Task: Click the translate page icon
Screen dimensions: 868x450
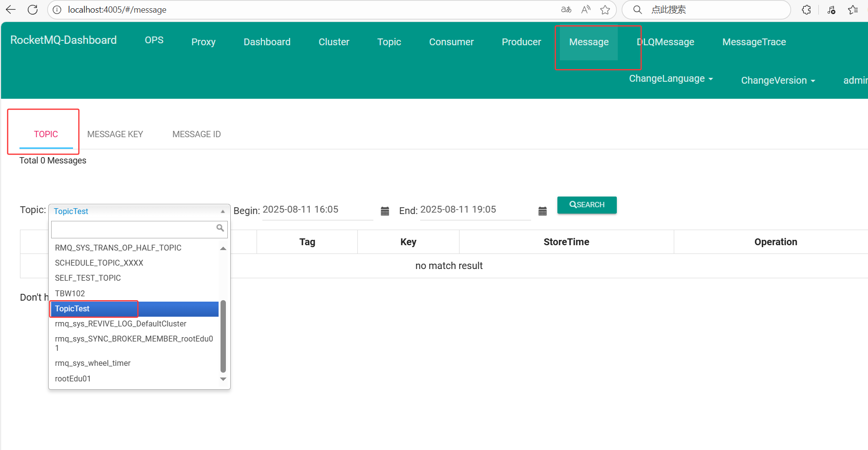Action: 566,10
